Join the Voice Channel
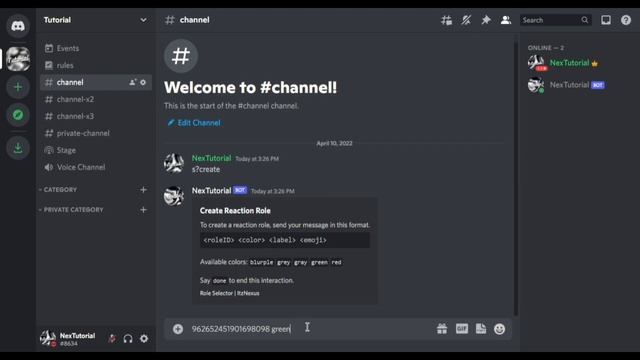The width and height of the screenshot is (640, 360). pos(96,167)
